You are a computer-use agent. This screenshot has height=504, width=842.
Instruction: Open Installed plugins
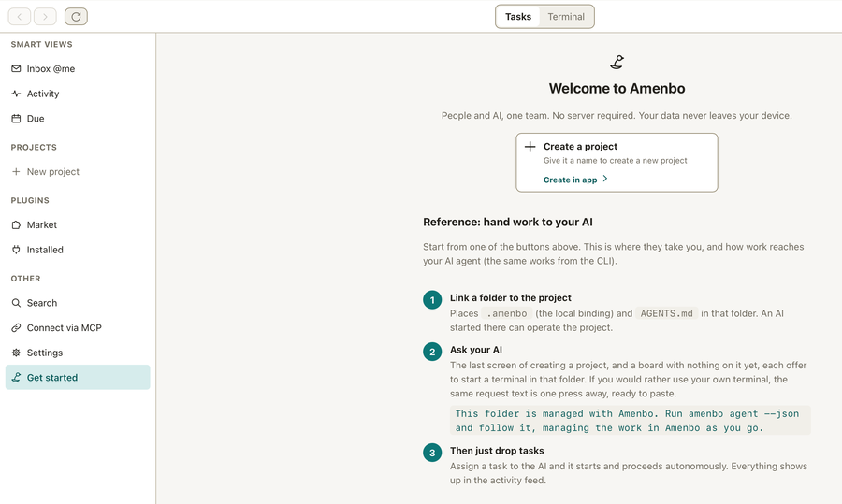coord(78,250)
